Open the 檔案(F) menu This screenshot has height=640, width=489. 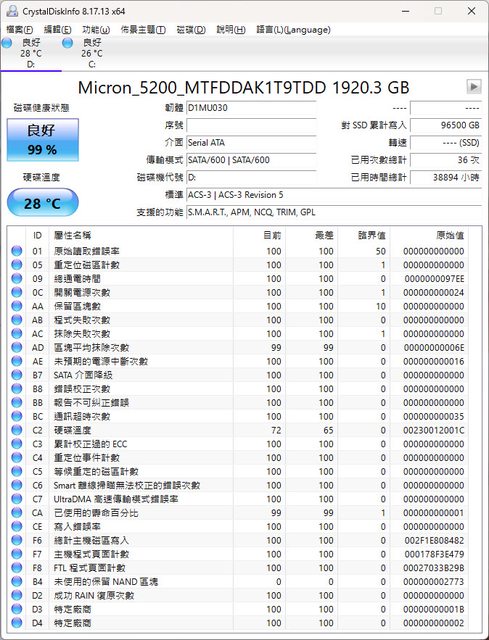pos(20,30)
